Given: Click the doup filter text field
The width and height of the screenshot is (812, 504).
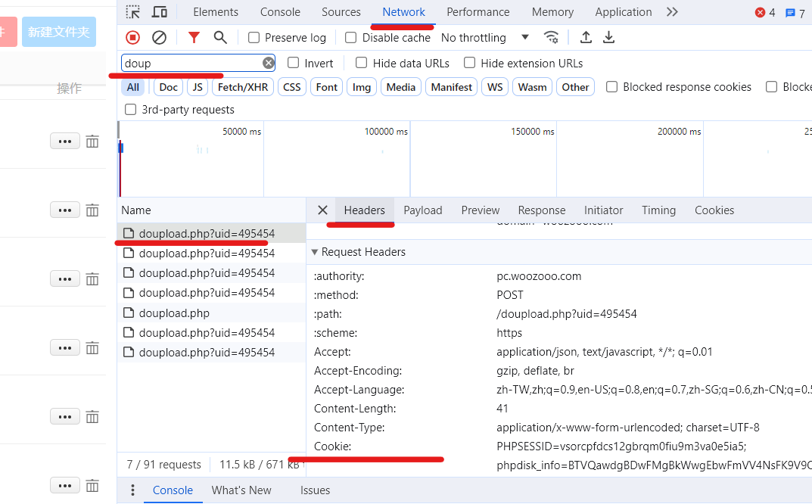Looking at the screenshot, I should click(x=191, y=64).
